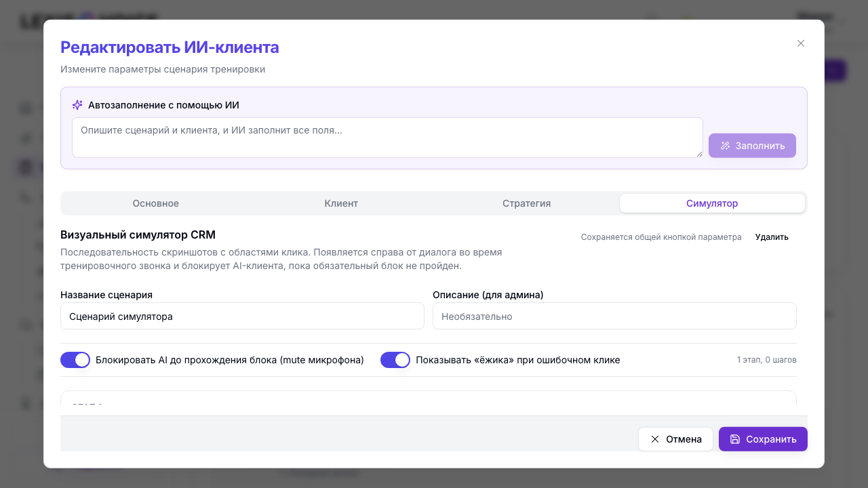Viewport: 868px width, 488px height.
Task: Click the X icon in Отмена button
Action: coord(655,439)
